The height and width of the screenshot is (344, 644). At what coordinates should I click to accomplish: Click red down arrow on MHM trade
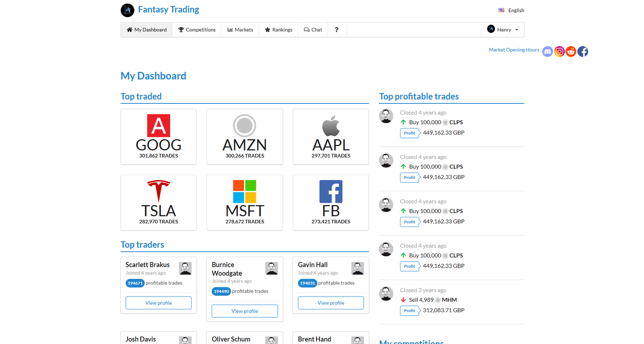point(403,300)
